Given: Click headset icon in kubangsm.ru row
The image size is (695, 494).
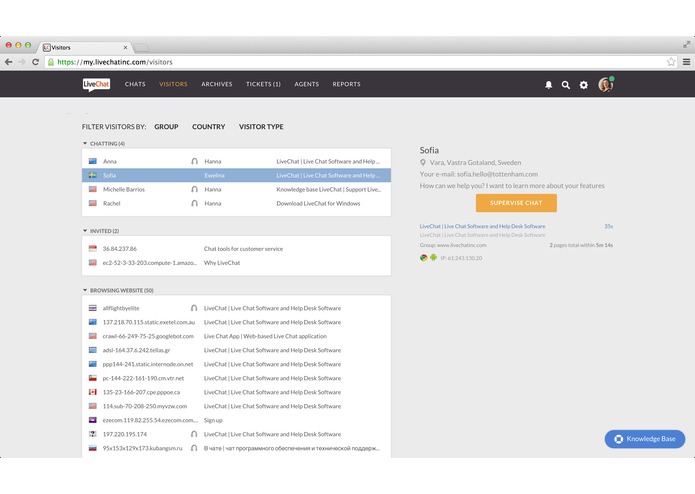Looking at the screenshot, I should (x=194, y=448).
